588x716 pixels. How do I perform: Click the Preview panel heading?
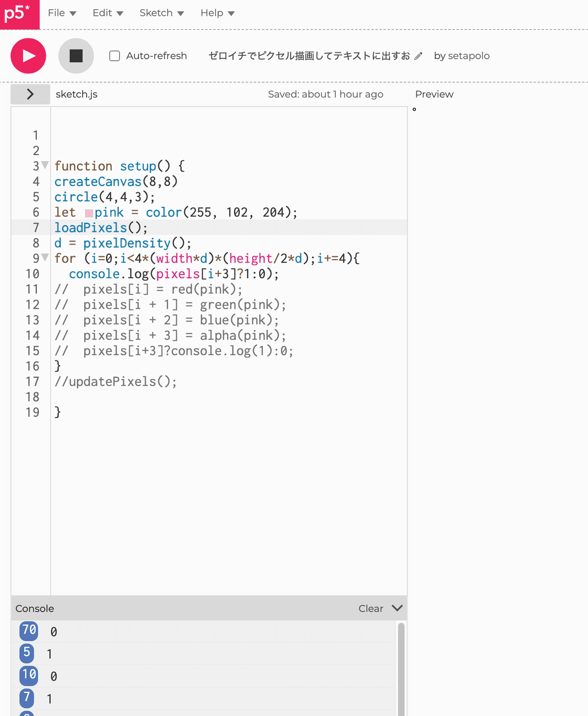(434, 94)
